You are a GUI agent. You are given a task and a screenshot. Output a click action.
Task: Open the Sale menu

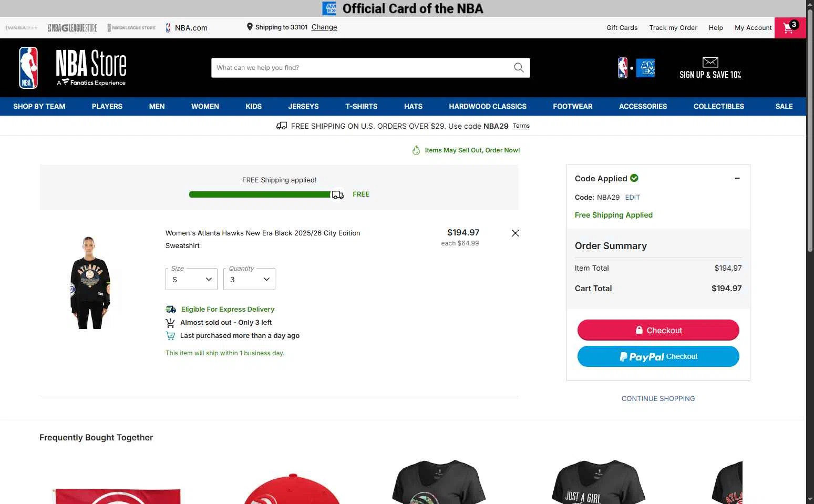click(784, 106)
